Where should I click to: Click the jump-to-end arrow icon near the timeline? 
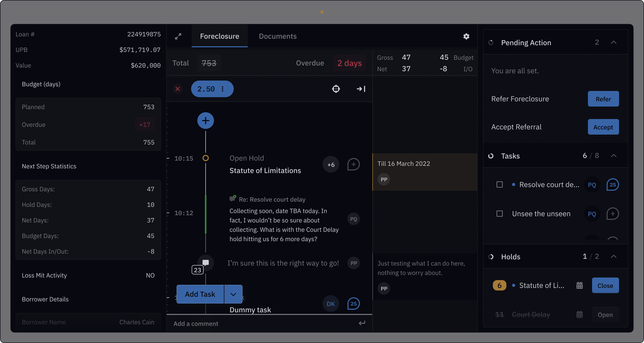[x=361, y=89]
